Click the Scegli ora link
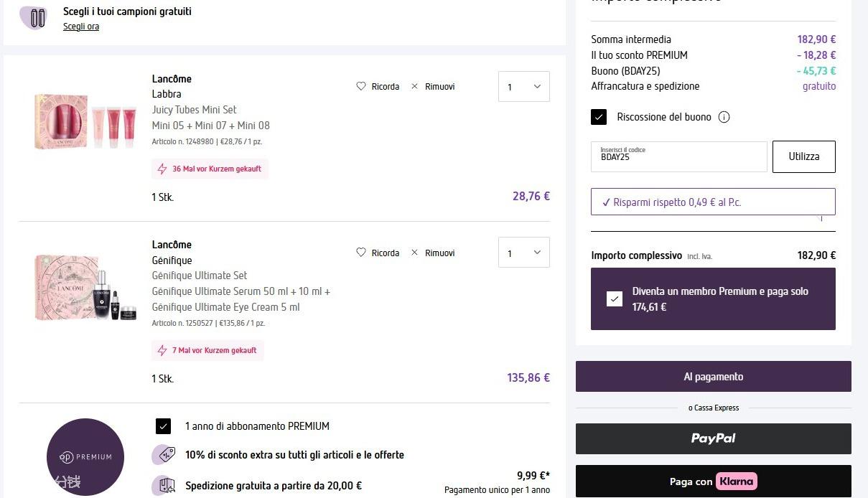The height and width of the screenshot is (498, 868). (x=81, y=27)
